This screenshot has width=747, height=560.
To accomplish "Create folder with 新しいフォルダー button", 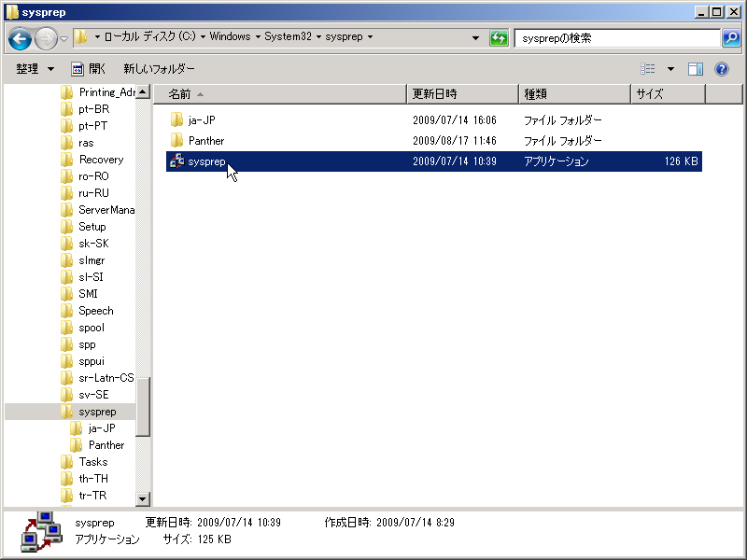I will (159, 69).
